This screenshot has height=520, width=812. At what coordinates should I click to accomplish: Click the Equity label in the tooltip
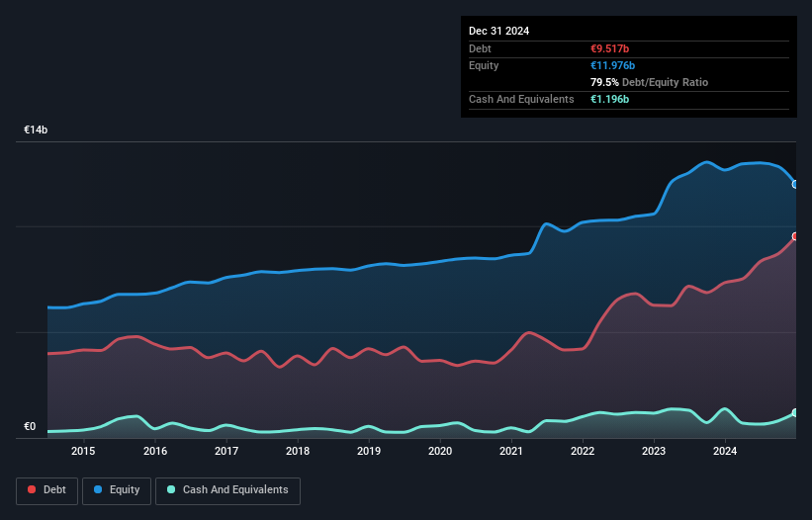(x=484, y=65)
